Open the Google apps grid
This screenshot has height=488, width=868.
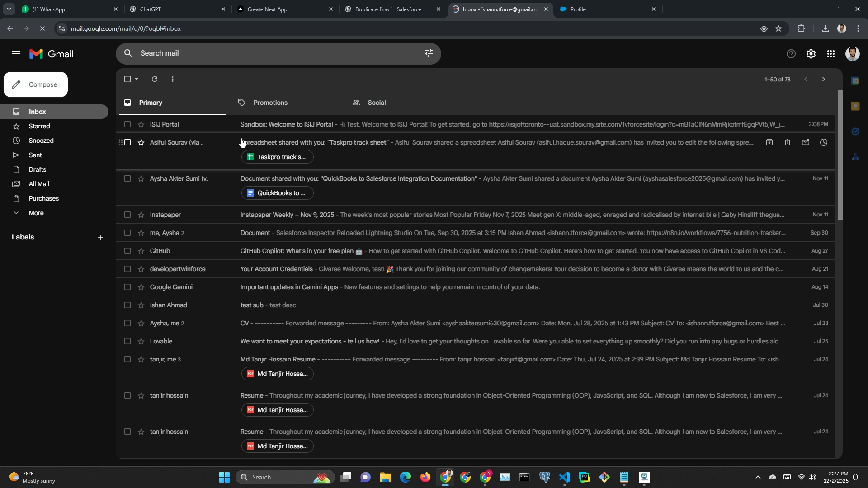click(831, 54)
